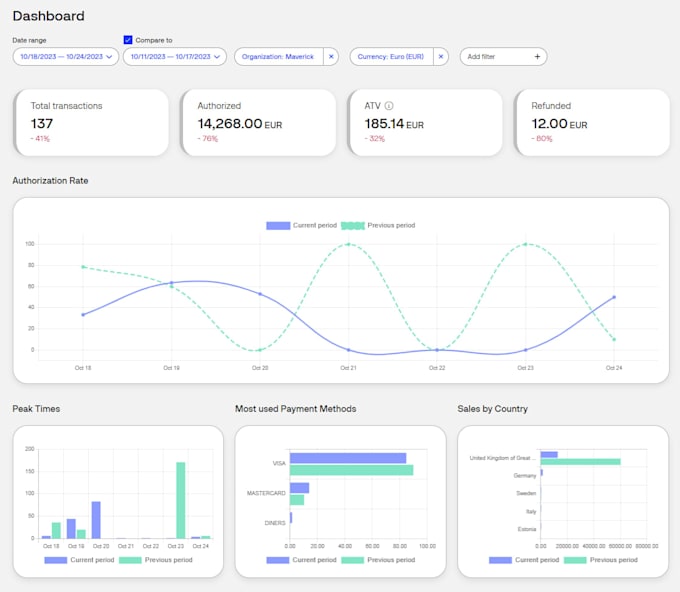Image resolution: width=680 pixels, height=592 pixels.
Task: Hide Current period in Peak Times legend
Action: tap(79, 560)
